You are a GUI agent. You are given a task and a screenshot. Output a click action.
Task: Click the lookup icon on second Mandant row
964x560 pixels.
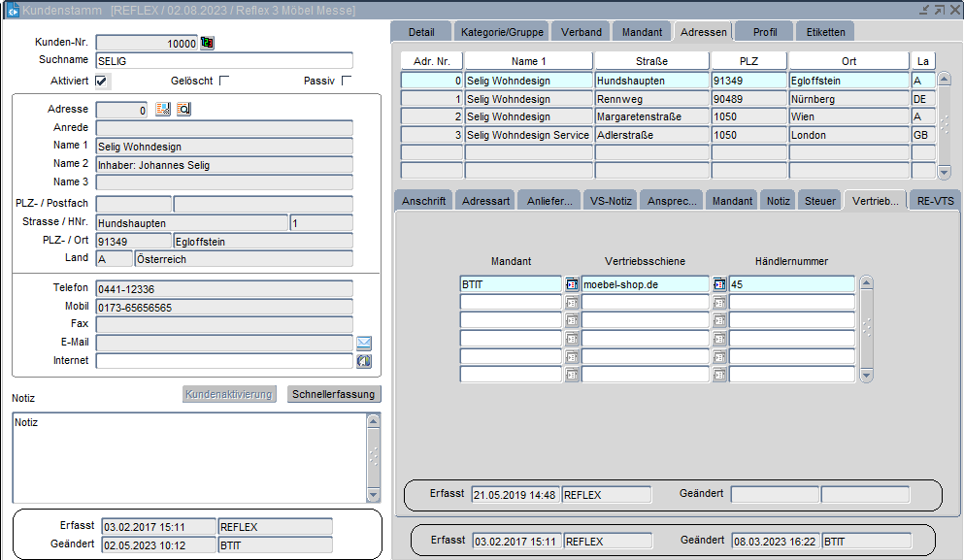tap(572, 303)
